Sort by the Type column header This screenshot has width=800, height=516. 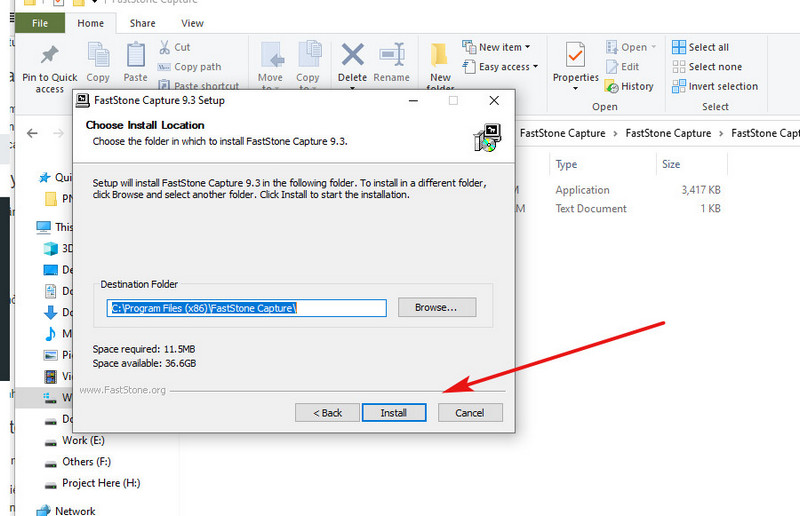coord(566,164)
